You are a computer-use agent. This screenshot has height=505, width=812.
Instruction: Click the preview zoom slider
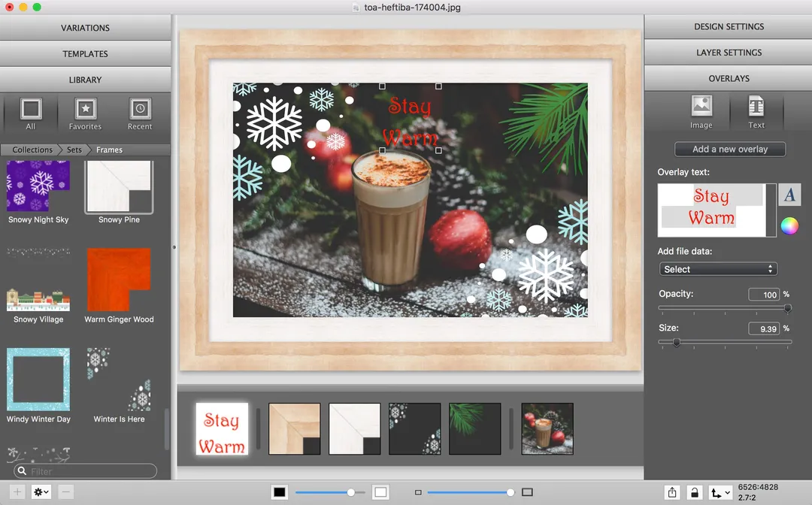tap(471, 492)
